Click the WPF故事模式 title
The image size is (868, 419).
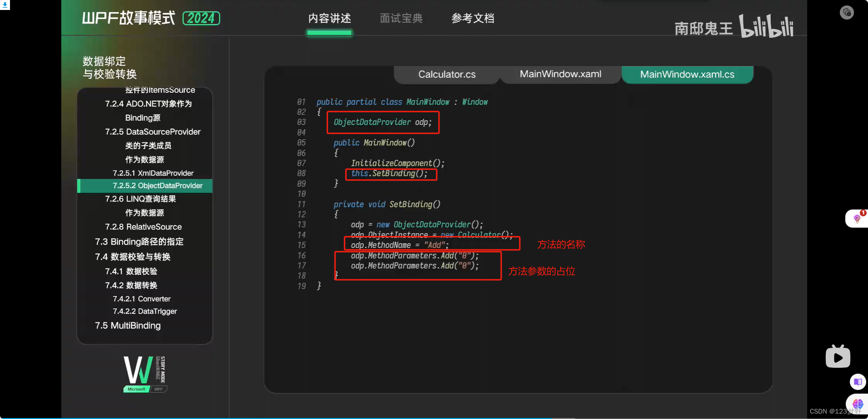128,18
